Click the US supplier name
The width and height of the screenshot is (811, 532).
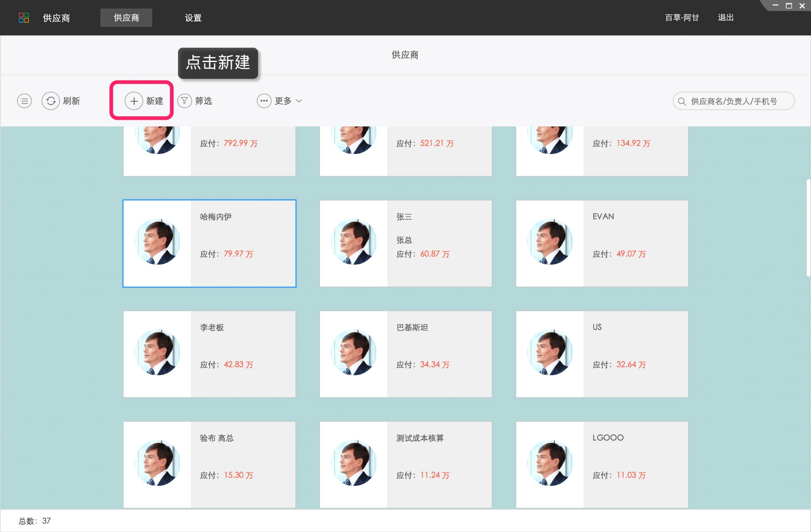[597, 327]
